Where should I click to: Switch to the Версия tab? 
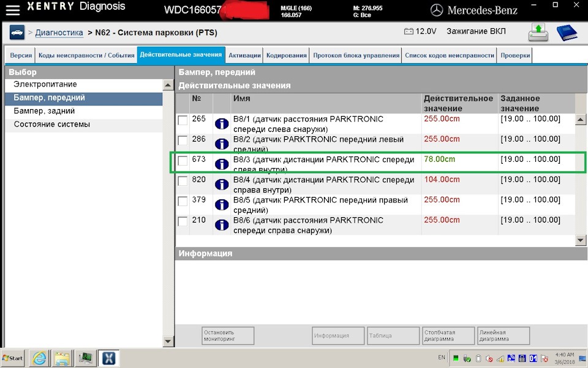(21, 55)
